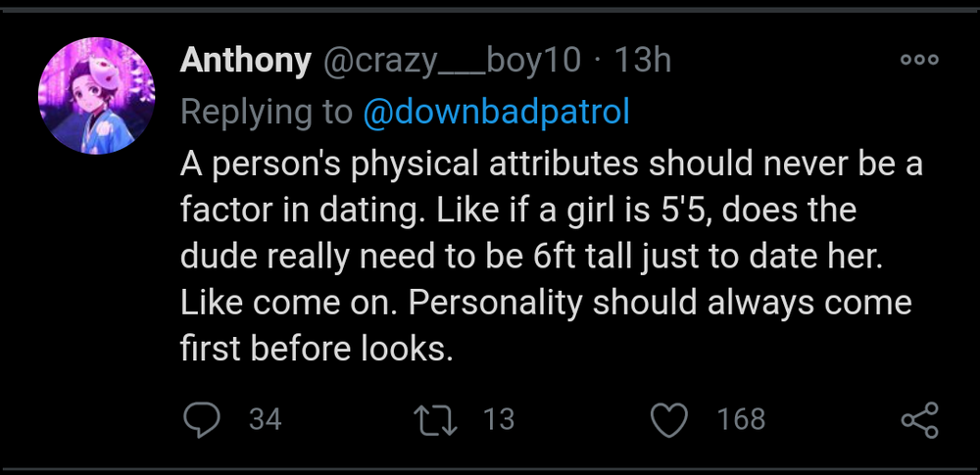The image size is (980, 475).
Task: Open the share icon for this tweet
Action: (919, 420)
